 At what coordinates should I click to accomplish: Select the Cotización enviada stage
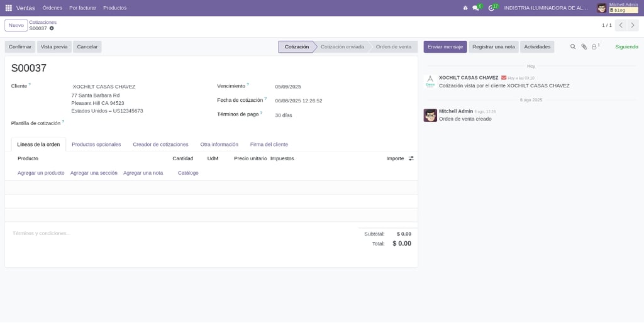(342, 47)
